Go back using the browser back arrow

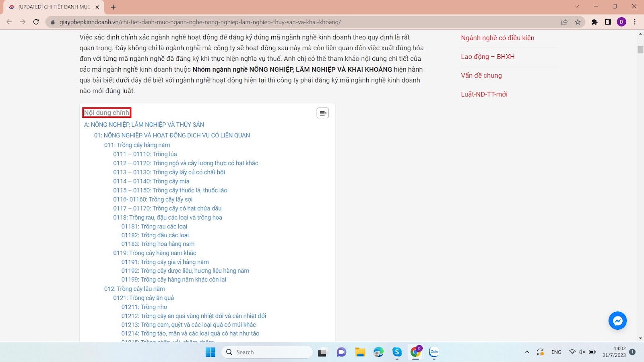[x=9, y=22]
